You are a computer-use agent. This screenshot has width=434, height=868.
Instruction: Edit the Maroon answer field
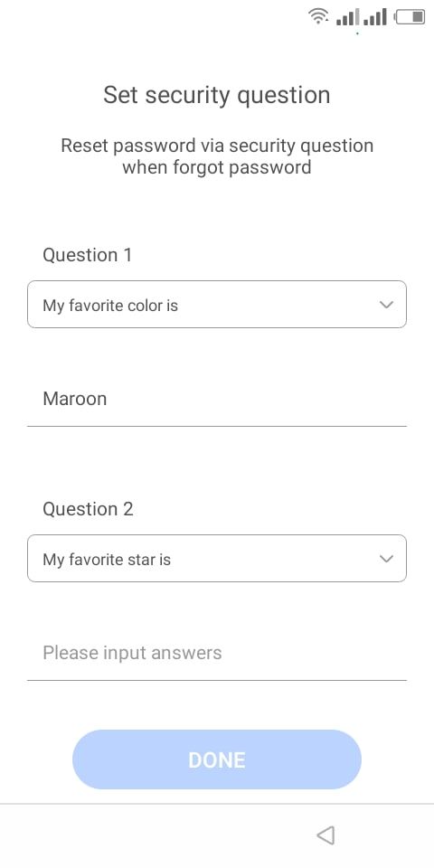217,399
